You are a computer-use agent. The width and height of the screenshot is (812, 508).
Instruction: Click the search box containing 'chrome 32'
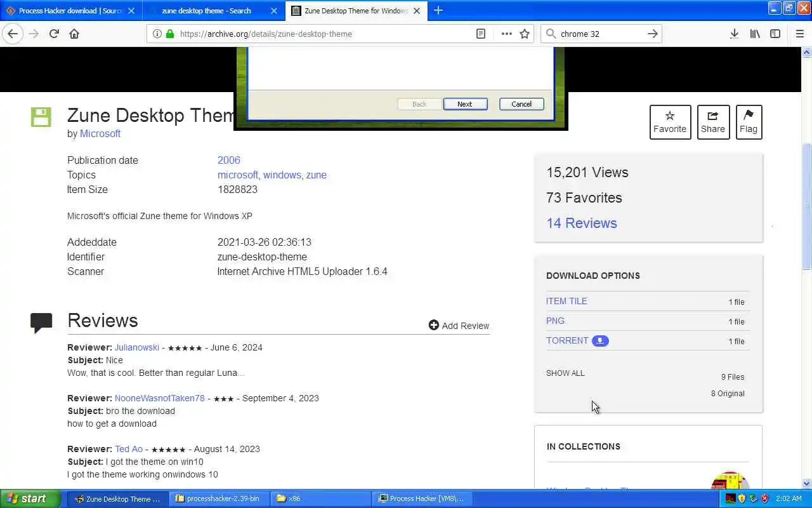coord(601,34)
